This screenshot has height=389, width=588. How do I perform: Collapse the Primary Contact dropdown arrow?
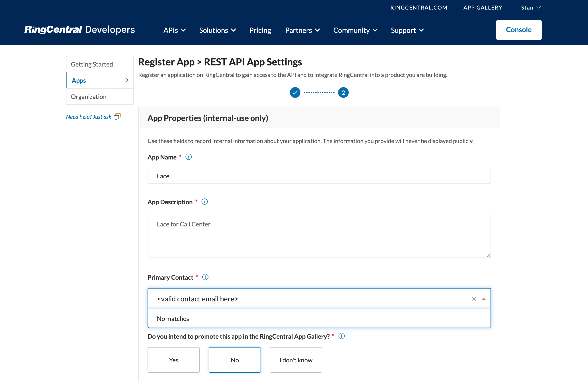484,299
